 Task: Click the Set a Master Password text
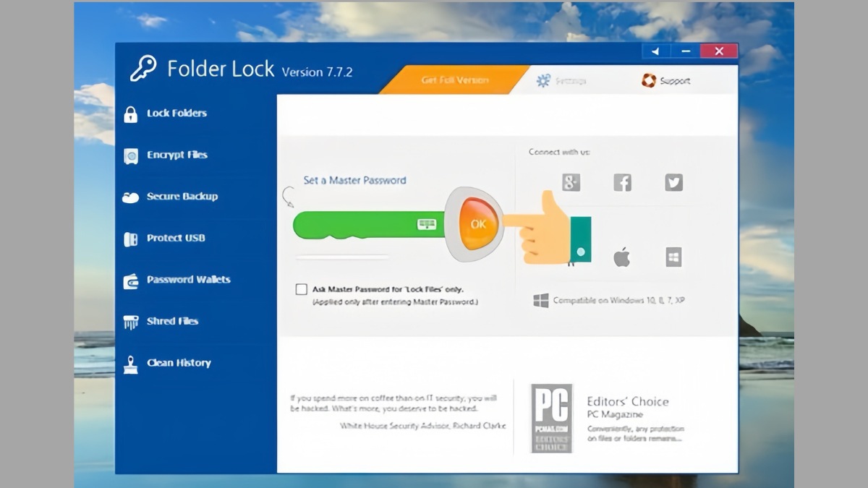(x=354, y=181)
